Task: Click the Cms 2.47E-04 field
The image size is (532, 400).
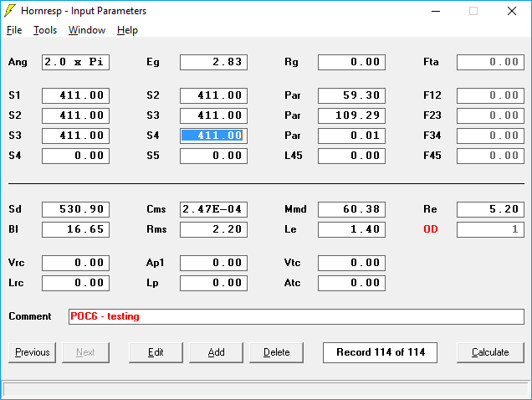Action: (214, 209)
